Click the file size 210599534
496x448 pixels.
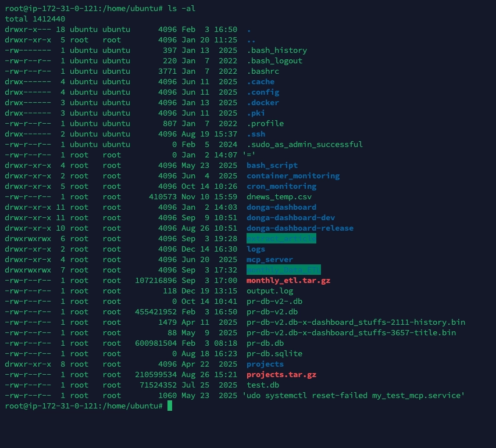pyautogui.click(x=156, y=375)
